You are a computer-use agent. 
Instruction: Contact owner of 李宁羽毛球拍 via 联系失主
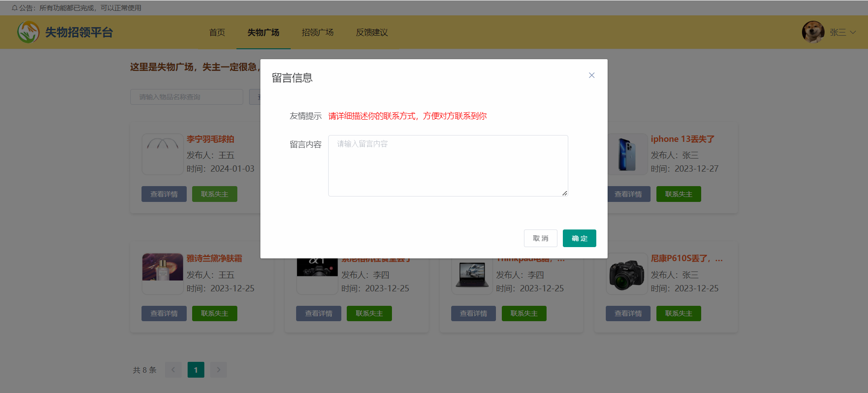point(215,194)
